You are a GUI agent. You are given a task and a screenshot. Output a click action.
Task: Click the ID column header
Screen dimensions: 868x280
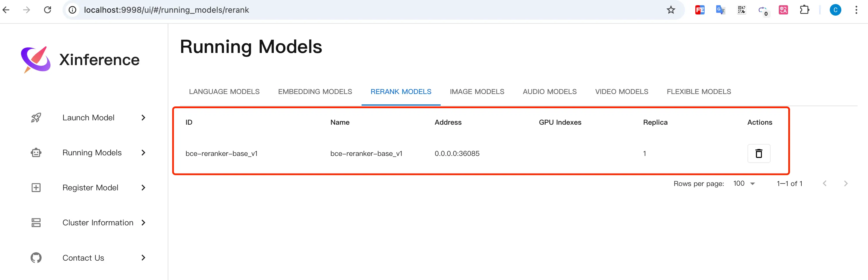[189, 122]
